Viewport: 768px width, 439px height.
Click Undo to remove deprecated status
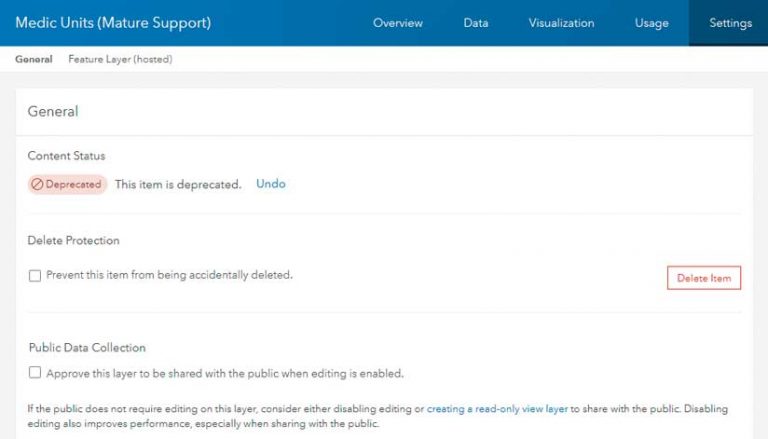click(x=271, y=184)
